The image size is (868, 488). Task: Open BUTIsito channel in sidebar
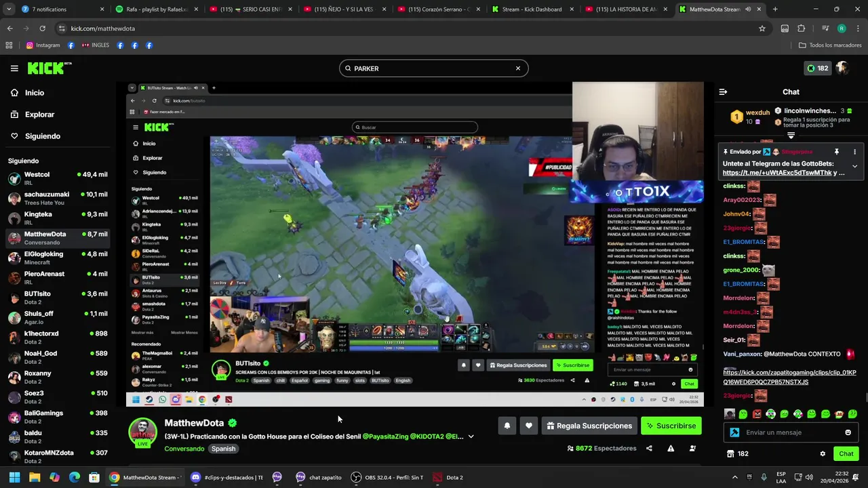coord(58,298)
